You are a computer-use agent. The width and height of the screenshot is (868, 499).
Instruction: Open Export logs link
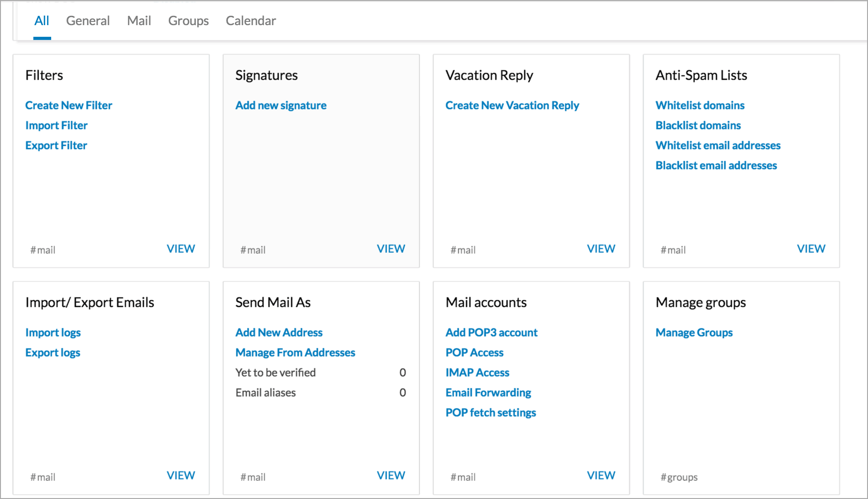[x=53, y=353]
